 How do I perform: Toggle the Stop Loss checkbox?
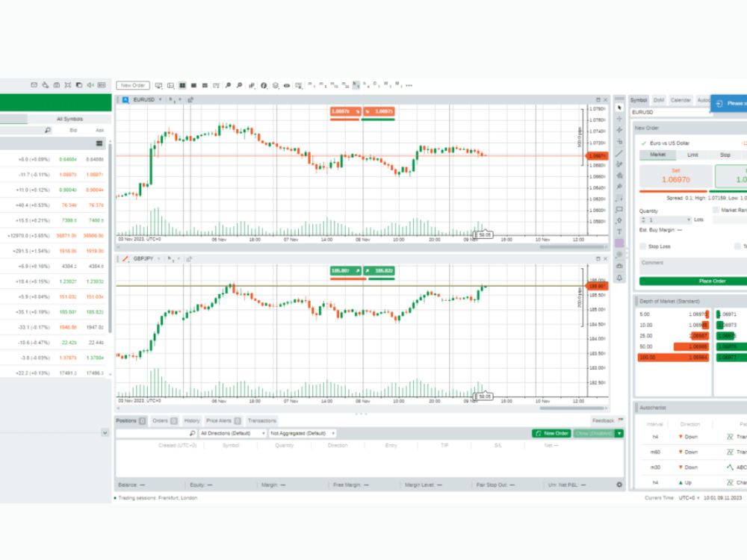pos(642,246)
